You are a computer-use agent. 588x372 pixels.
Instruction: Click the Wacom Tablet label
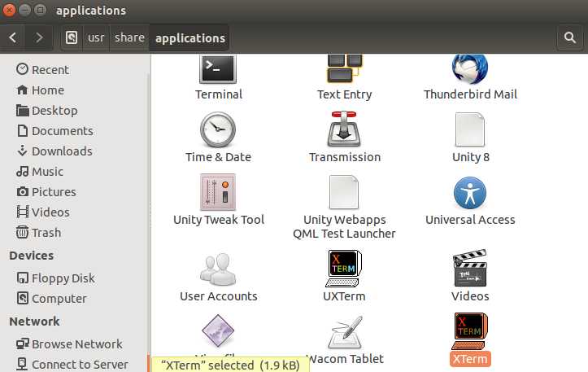(346, 359)
